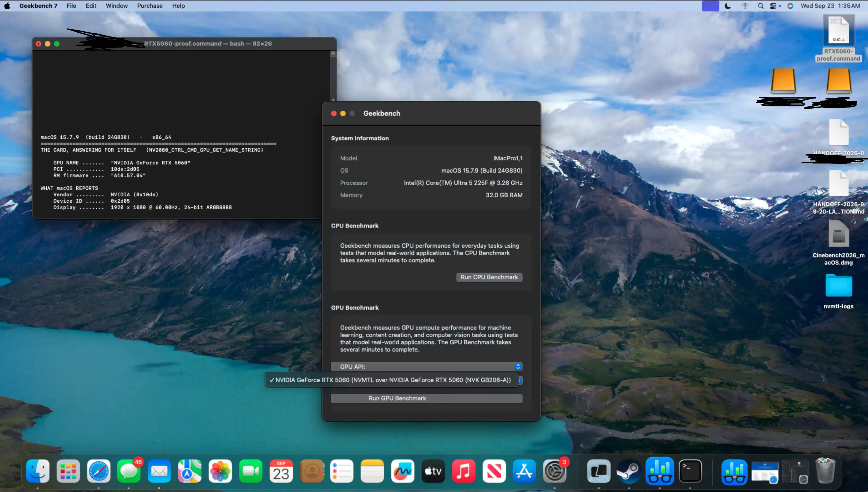Click the date and time in menu bar
Viewport: 868px width, 492px height.
coord(830,6)
